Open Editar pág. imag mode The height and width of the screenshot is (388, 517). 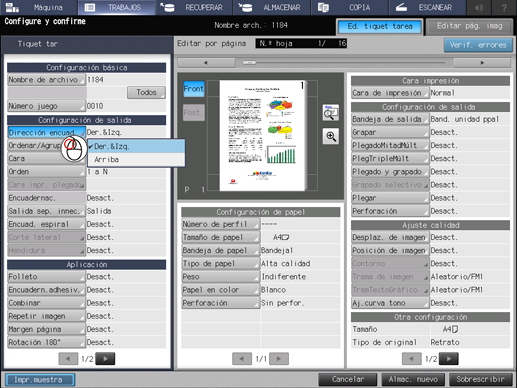(469, 26)
